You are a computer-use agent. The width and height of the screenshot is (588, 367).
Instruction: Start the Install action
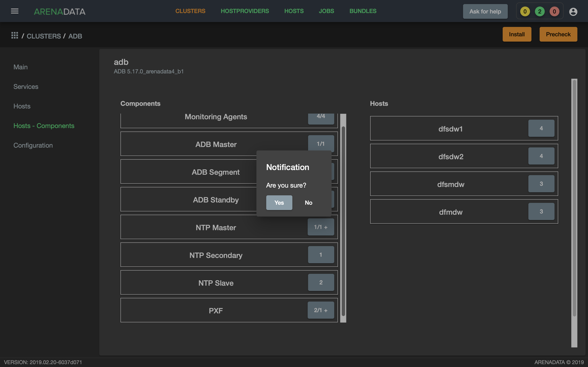point(517,34)
